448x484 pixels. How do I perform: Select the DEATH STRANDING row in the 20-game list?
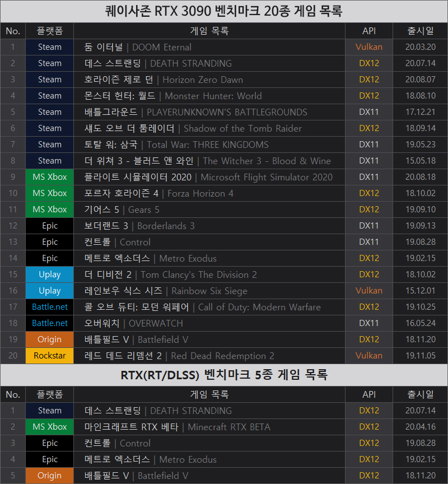pos(224,63)
